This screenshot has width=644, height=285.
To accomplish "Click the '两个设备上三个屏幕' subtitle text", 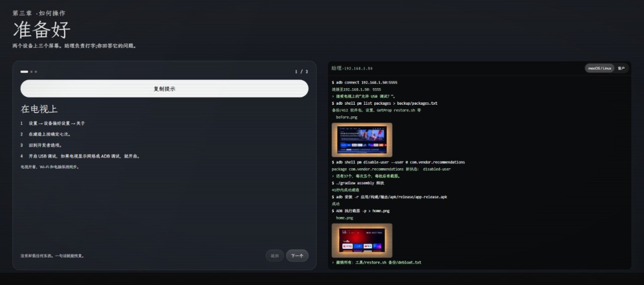I will (74, 46).
